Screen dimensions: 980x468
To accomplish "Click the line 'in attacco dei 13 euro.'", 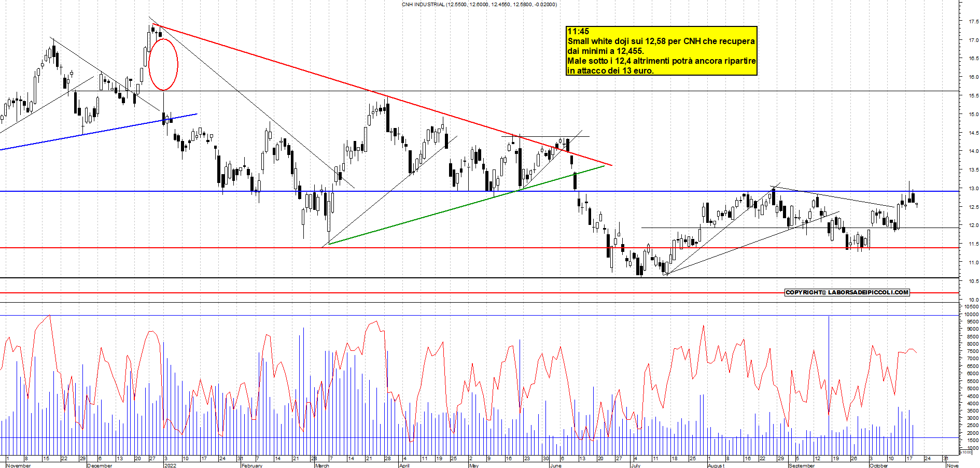I will coord(610,70).
